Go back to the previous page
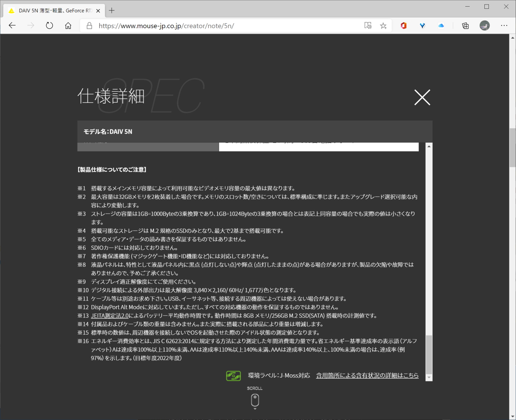Viewport: 516px width, 420px height. 12,25
